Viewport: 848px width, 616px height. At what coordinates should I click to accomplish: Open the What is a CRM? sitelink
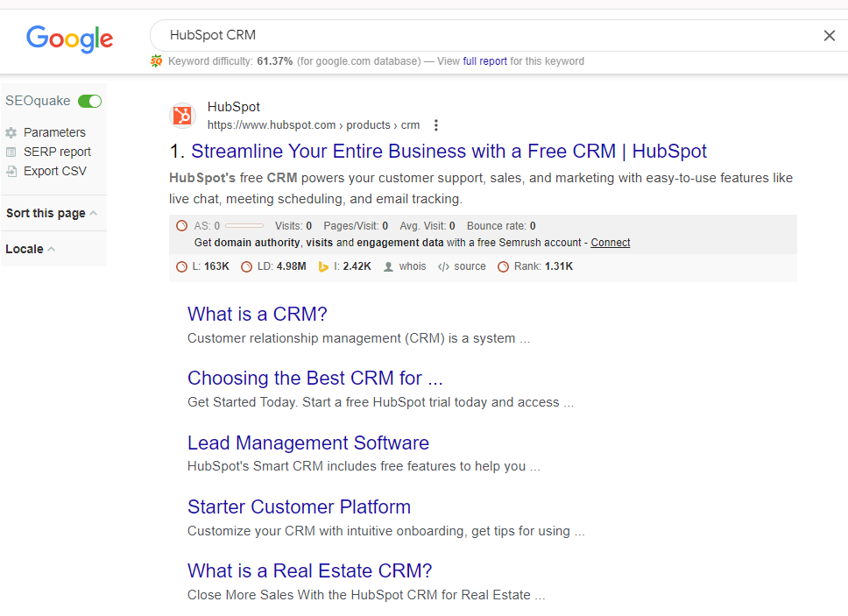258,315
